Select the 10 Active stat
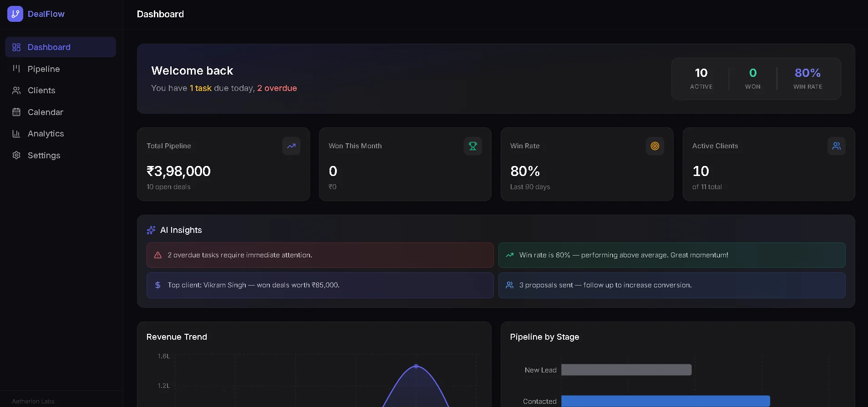868x407 pixels. pos(701,79)
